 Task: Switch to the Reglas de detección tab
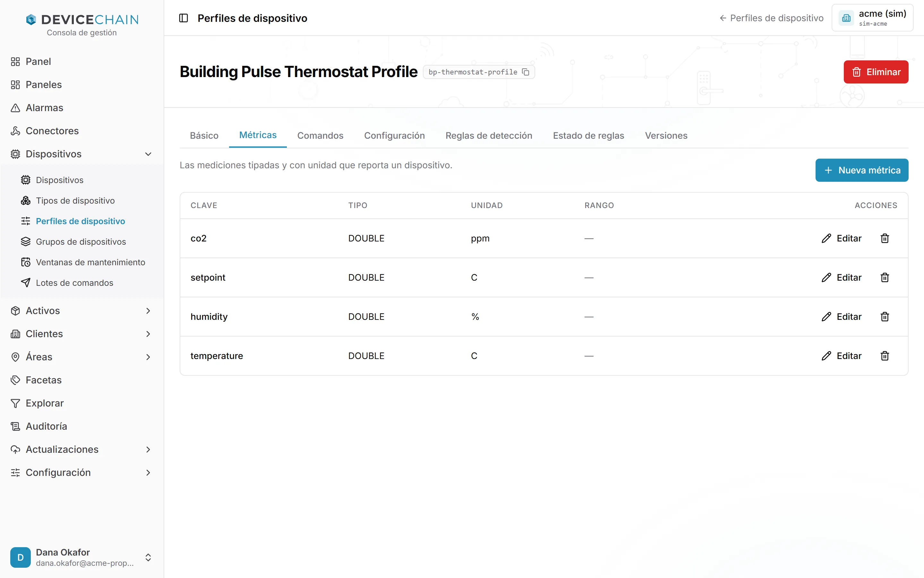coord(489,135)
